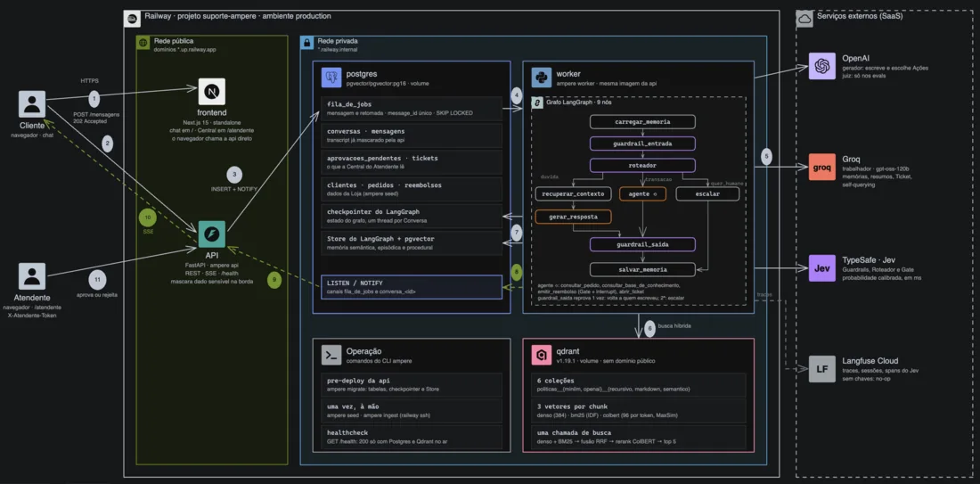Click the fila_de_jobs row in postgres
Screen dimensions: 980x484
412,108
